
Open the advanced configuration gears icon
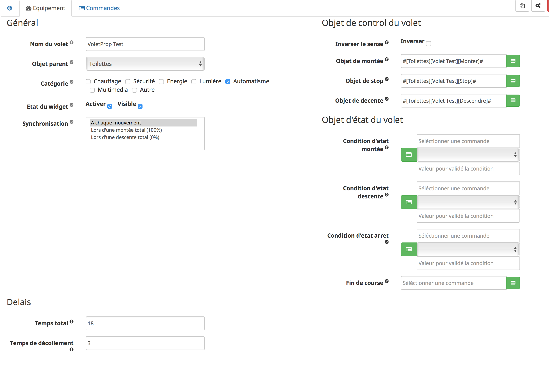point(538,5)
